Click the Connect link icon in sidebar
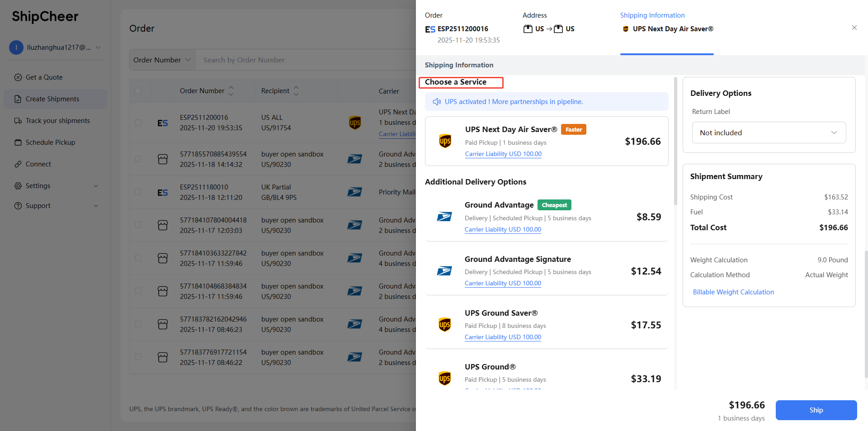This screenshot has height=431, width=868. pyautogui.click(x=18, y=164)
